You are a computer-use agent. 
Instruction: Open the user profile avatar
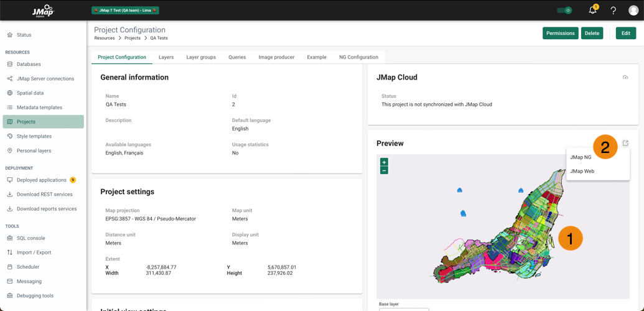pyautogui.click(x=633, y=11)
